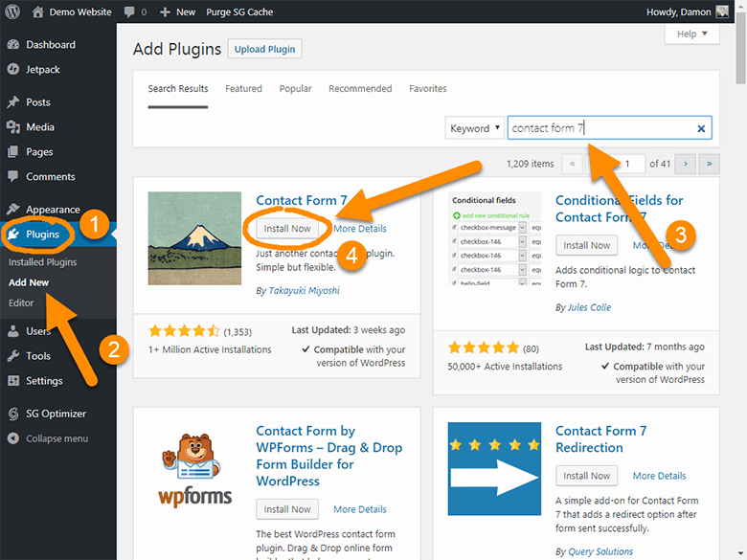Screen dimensions: 747x560
Task: Click the Comments speech bubble sidebar icon
Action: 13,176
